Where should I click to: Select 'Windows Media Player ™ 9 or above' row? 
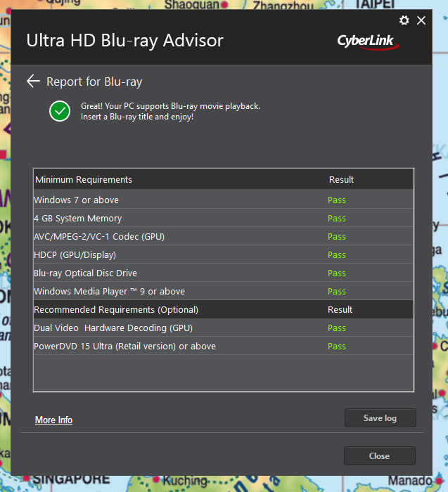coord(223,291)
